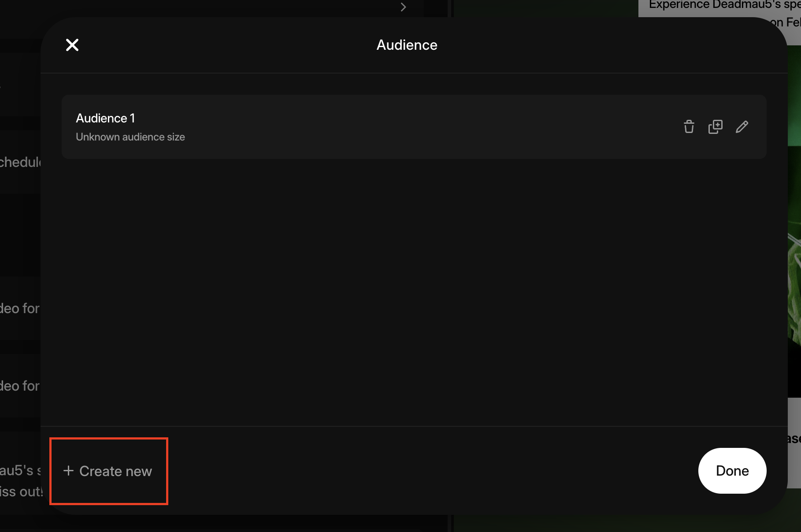This screenshot has width=801, height=532.
Task: Duplicate Audience 1 with the copy icon
Action: pos(715,127)
